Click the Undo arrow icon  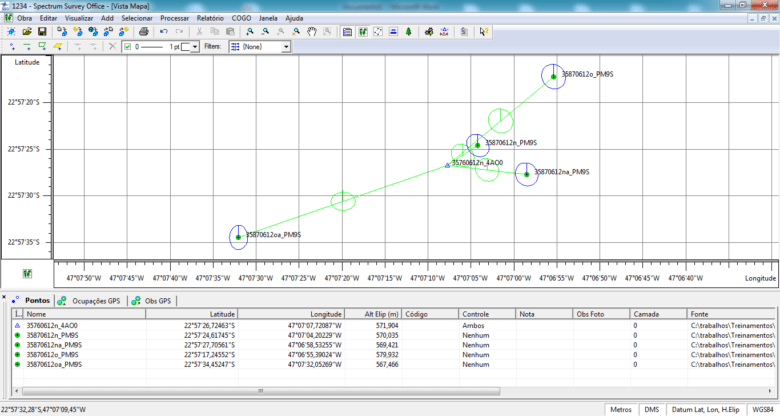point(163,32)
